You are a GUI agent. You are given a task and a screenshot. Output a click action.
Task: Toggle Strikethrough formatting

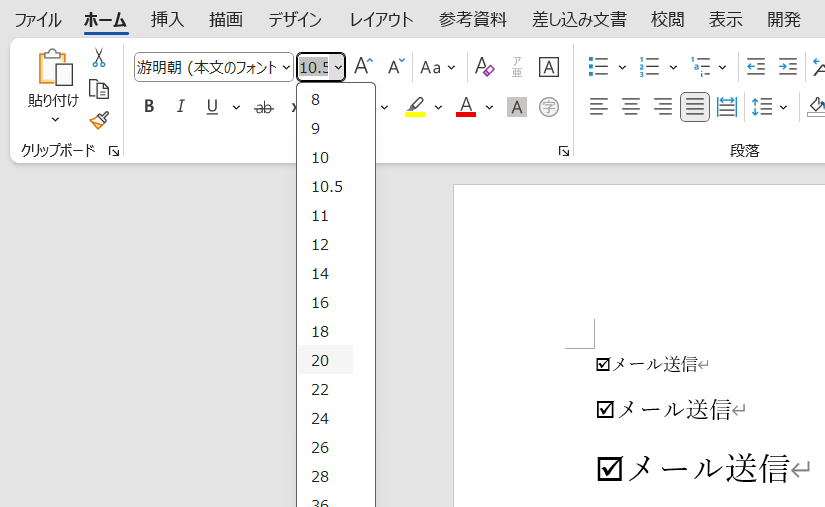[264, 107]
